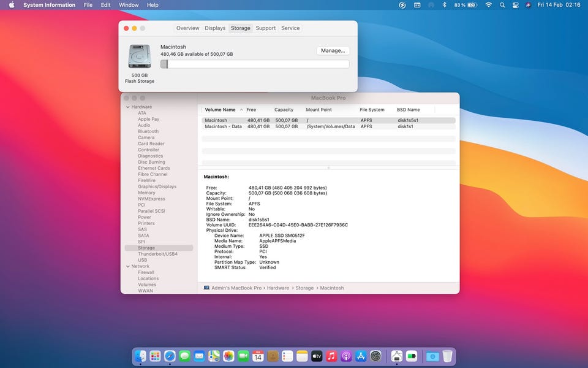This screenshot has height=368, width=588.
Task: Open the Apple menu
Action: click(x=11, y=5)
